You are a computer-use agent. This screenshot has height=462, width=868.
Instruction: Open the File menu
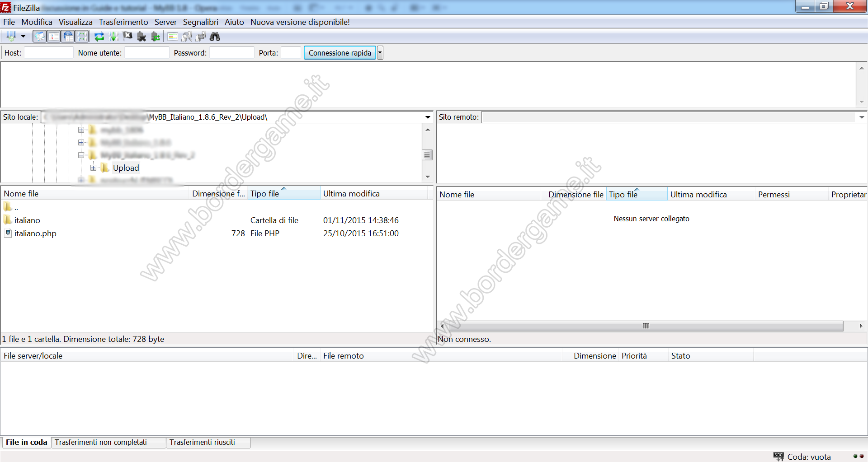point(9,22)
